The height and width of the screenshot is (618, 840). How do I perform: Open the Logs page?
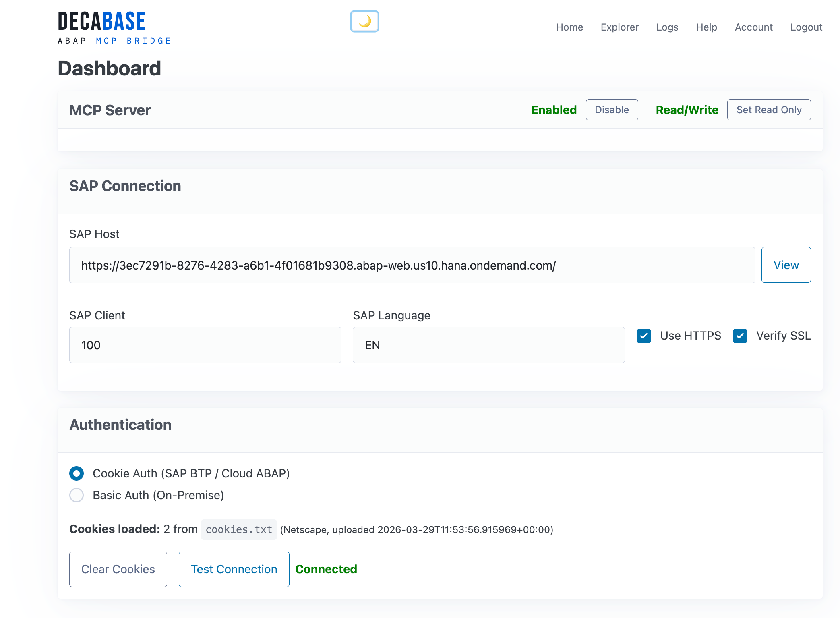pyautogui.click(x=667, y=27)
